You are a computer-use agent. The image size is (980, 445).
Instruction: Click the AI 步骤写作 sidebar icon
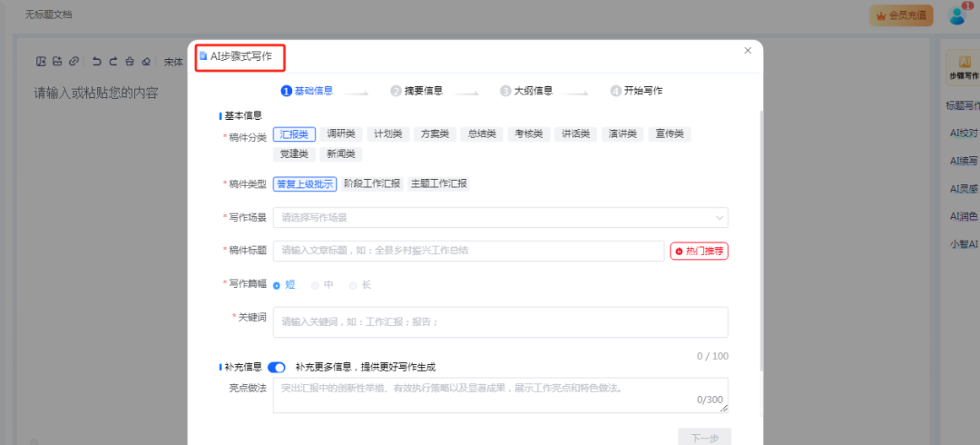(963, 67)
